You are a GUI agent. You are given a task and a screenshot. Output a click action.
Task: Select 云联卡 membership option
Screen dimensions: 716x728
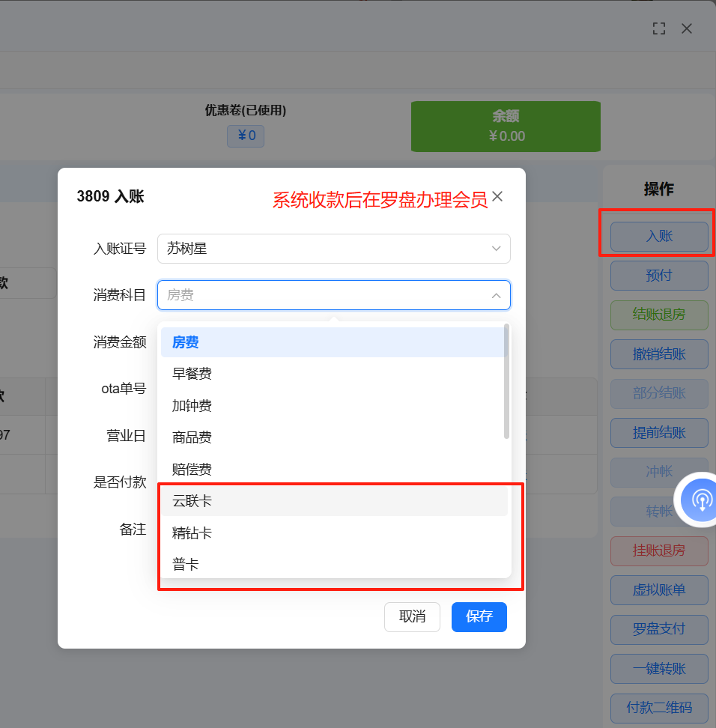point(333,501)
